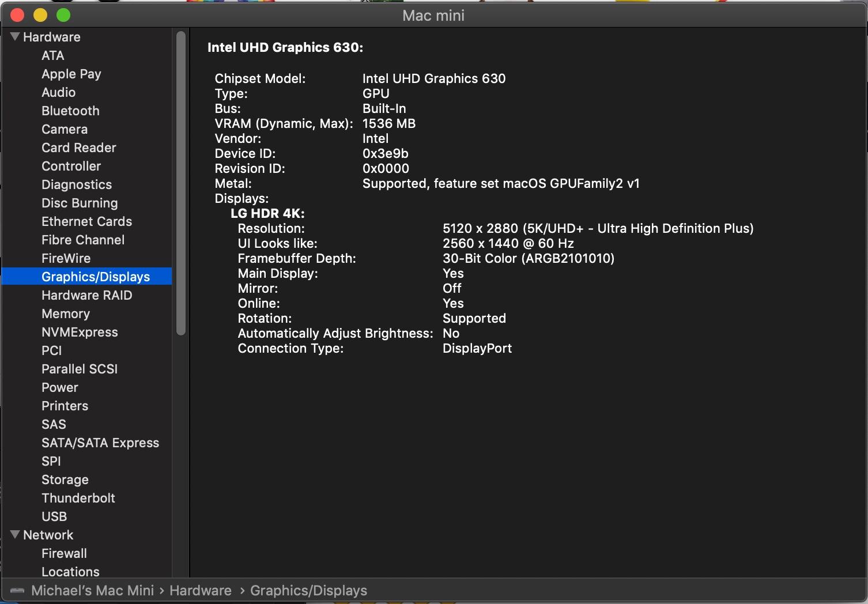Screen dimensions: 868x604
Task: Click the Intel UHD Graphics 630 heading
Action: click(x=285, y=47)
